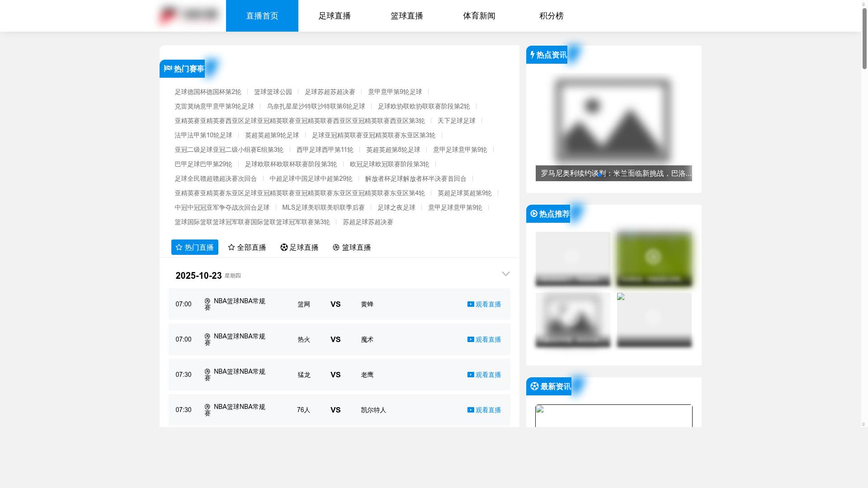Select the 全部直播 filter tab
This screenshot has height=488, width=868.
click(x=252, y=247)
